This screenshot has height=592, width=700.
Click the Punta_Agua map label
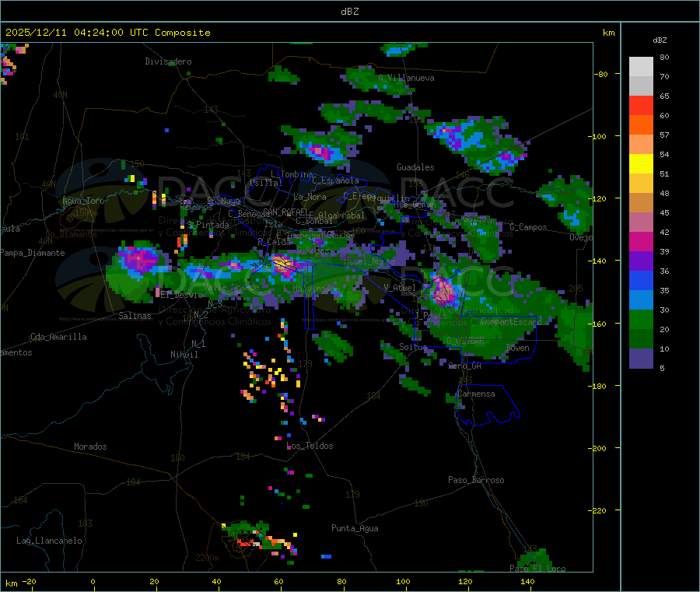tap(355, 528)
